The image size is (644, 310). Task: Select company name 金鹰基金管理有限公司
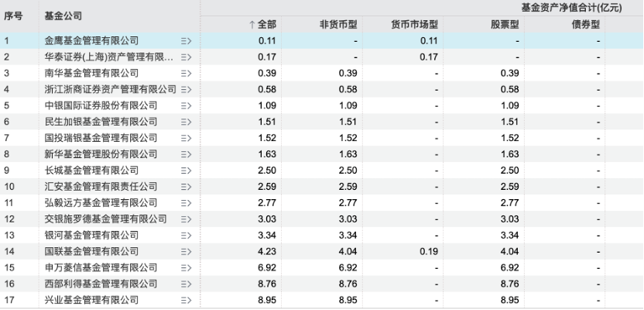point(91,41)
